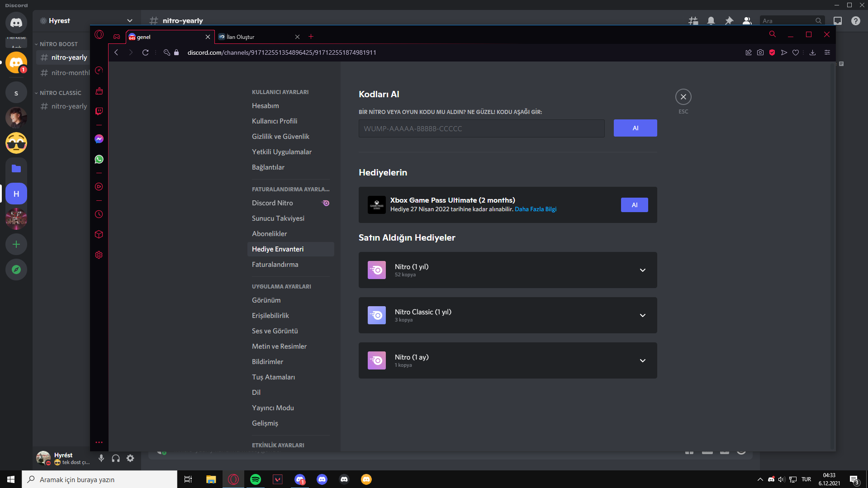Reload the discord.com page

click(145, 52)
